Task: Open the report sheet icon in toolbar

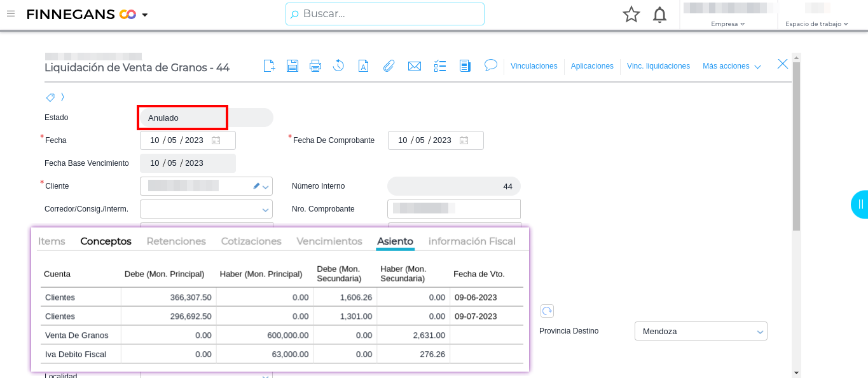Action: [x=465, y=65]
